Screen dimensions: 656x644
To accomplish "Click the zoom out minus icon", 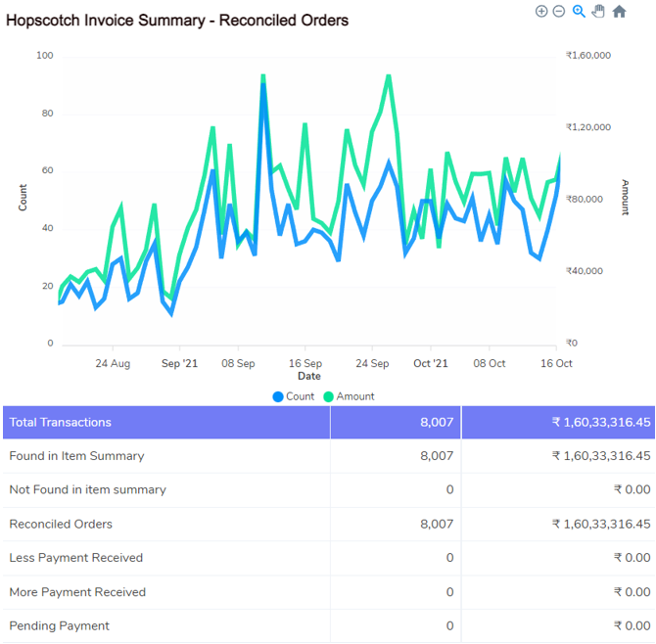I will (x=559, y=12).
